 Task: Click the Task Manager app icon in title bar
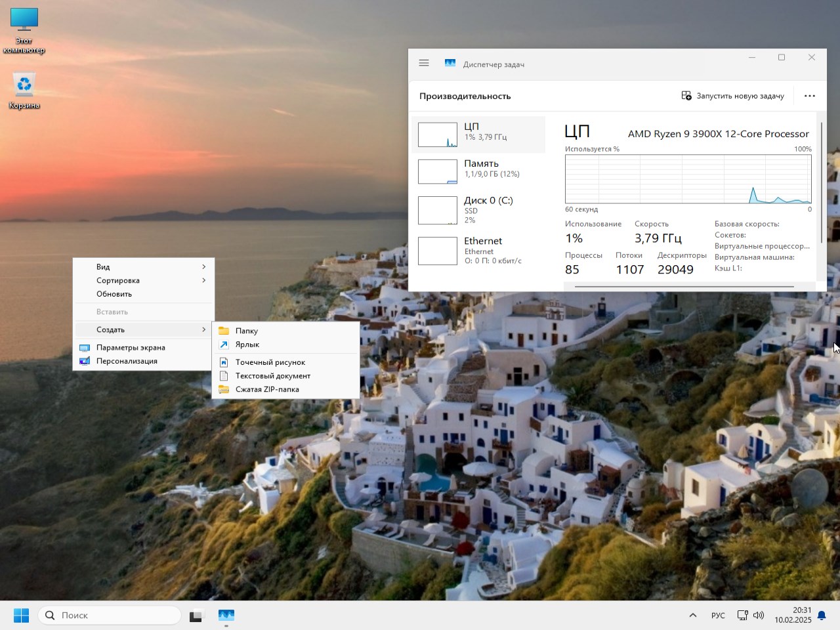pyautogui.click(x=450, y=63)
